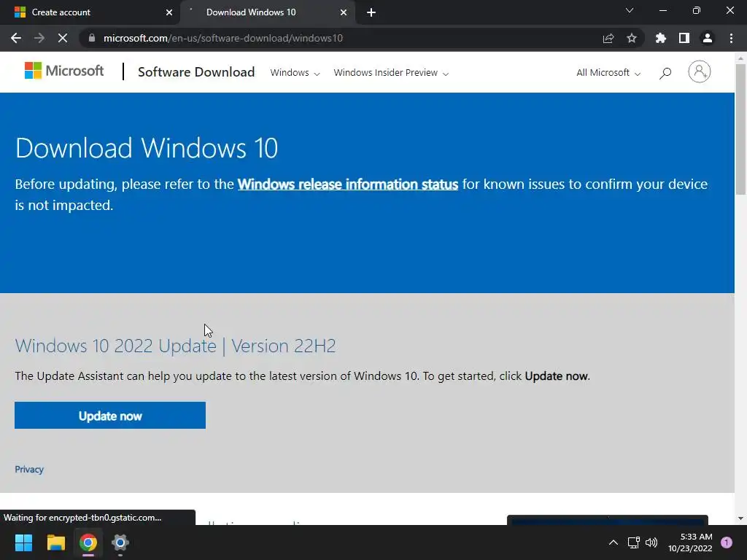This screenshot has width=747, height=560.
Task: Open the tab search chevron
Action: coord(630,10)
